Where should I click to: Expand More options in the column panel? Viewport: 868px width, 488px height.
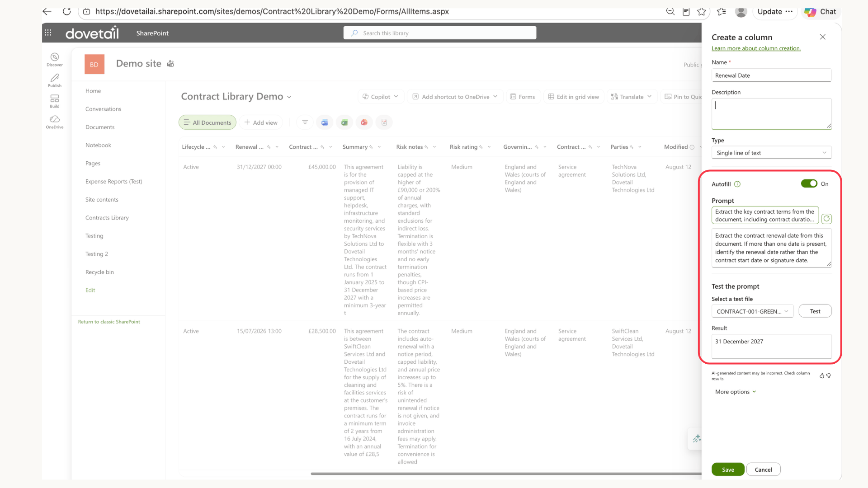[x=736, y=392]
